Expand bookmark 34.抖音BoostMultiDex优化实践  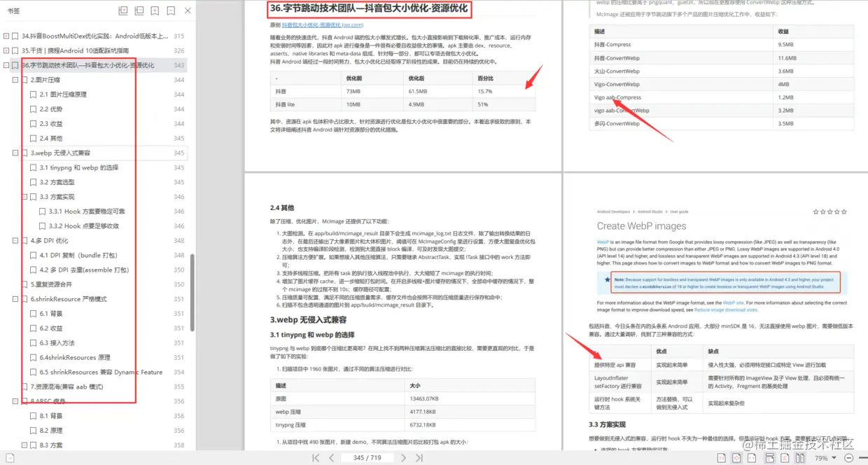click(6, 36)
